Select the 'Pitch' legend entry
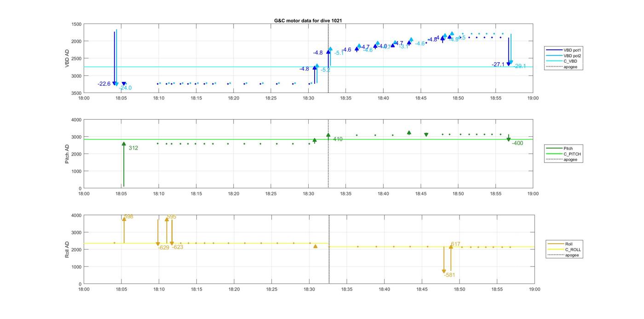This screenshot has width=644, height=319. 559,148
